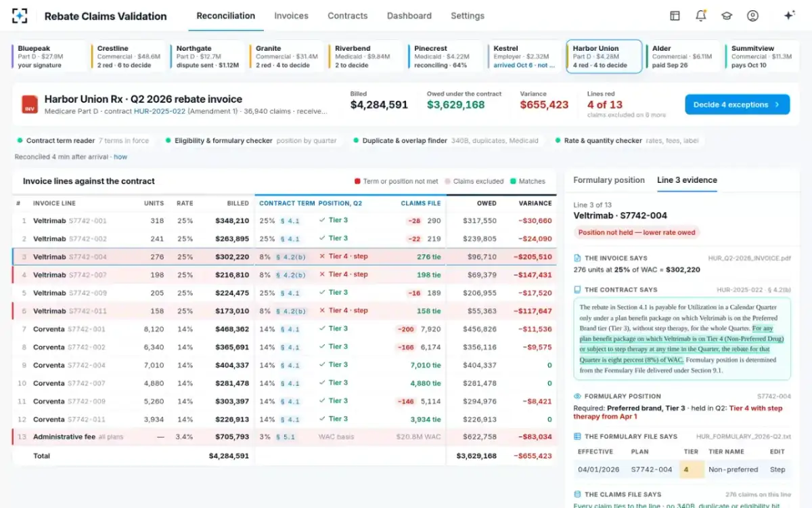
Task: Click the highlighted Tier 4 cell in formulary file
Action: tap(692, 469)
